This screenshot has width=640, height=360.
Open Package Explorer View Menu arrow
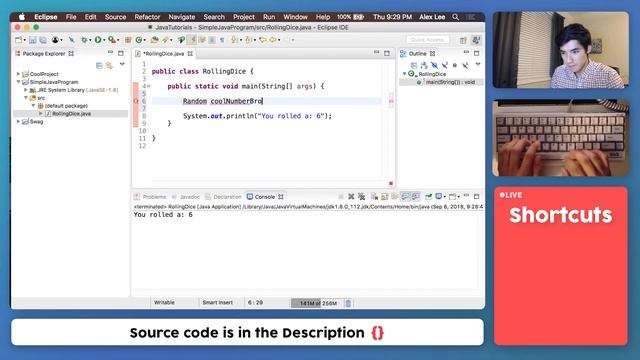122,64
